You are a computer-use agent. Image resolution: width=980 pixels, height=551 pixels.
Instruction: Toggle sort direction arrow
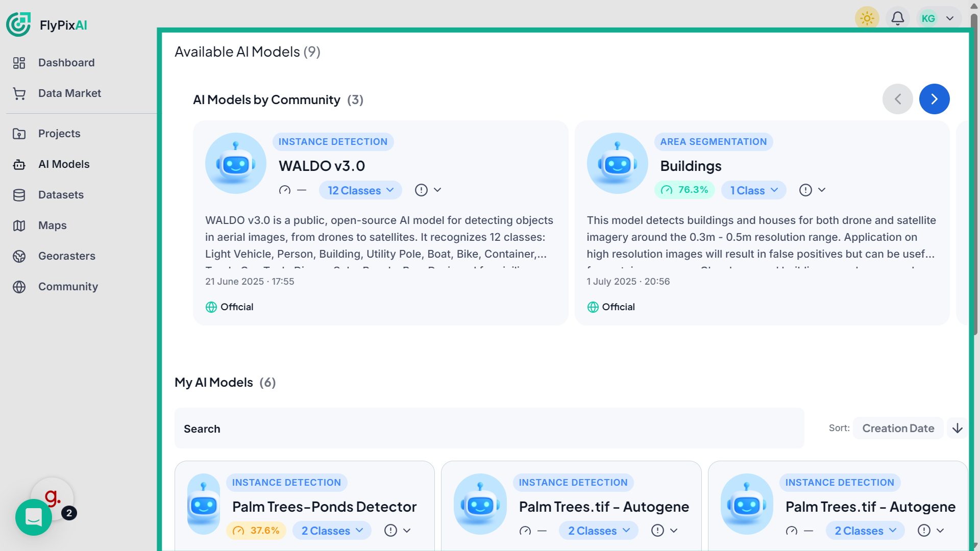tap(958, 428)
